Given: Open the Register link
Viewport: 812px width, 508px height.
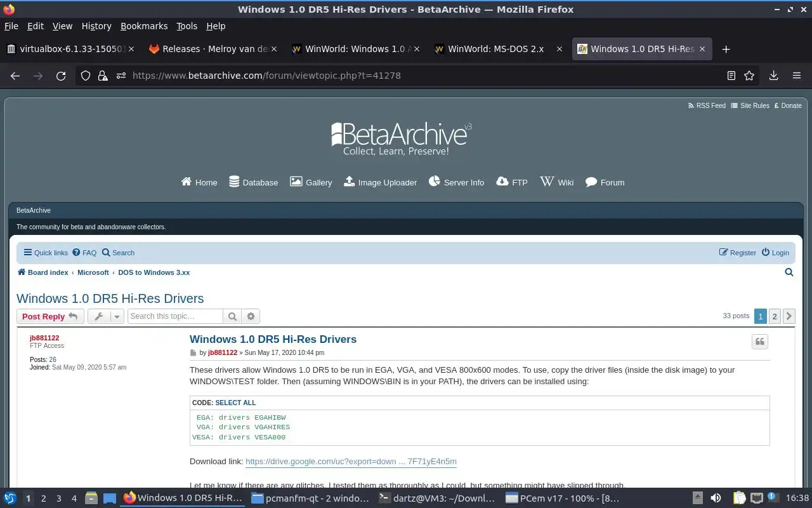Looking at the screenshot, I should (x=737, y=253).
